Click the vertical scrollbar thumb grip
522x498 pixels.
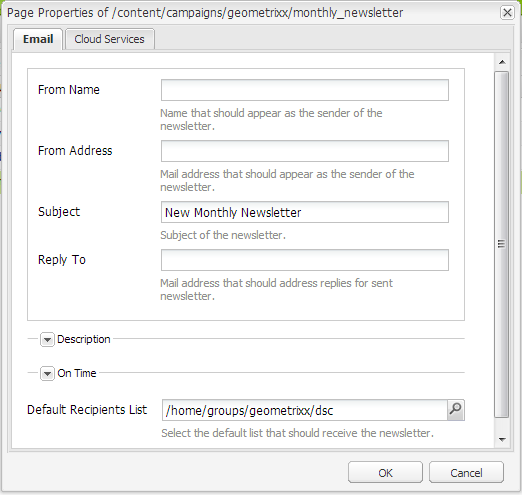(x=501, y=244)
